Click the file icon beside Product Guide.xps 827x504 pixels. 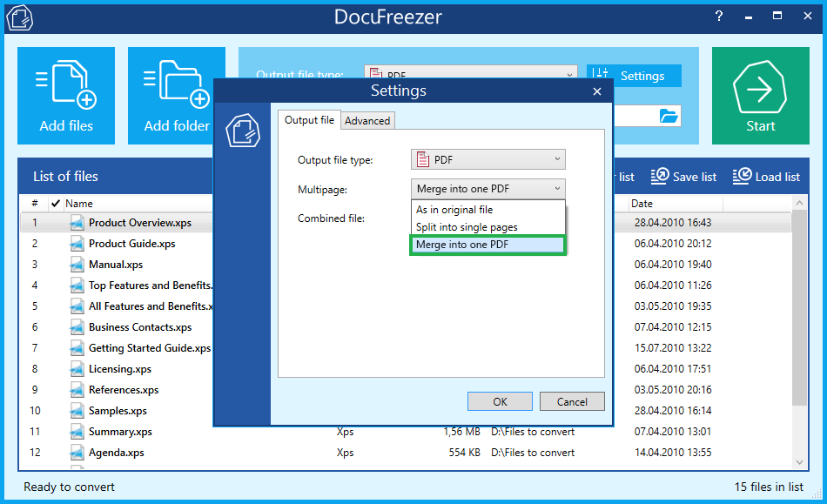(77, 244)
